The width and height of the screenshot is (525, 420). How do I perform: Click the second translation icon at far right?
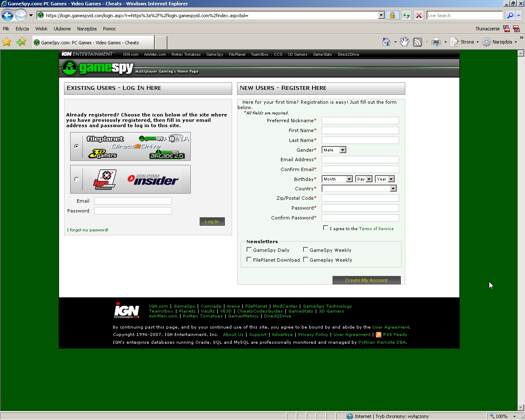[x=516, y=29]
